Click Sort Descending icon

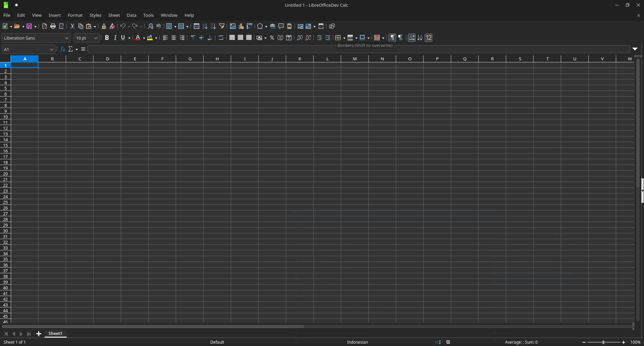point(213,26)
